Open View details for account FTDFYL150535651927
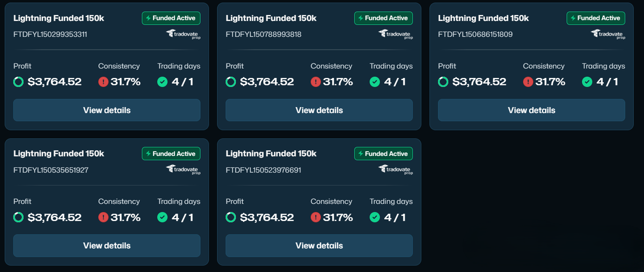Viewport: 644px width, 272px height. pos(107,246)
